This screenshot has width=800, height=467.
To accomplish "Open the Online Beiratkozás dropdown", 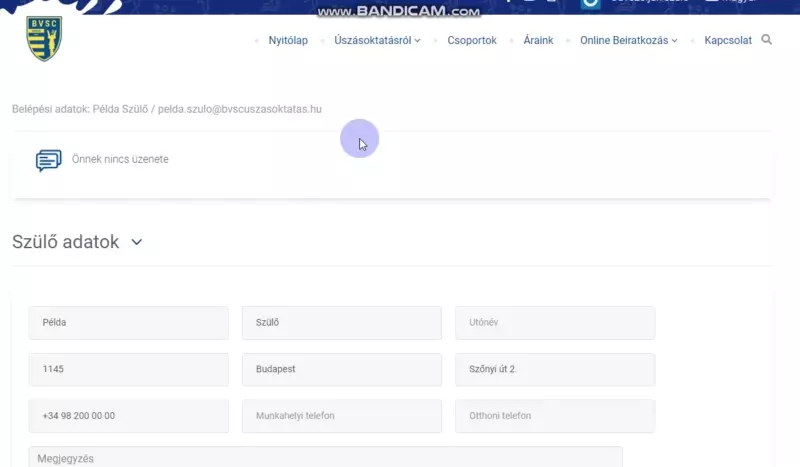I will pyautogui.click(x=628, y=41).
